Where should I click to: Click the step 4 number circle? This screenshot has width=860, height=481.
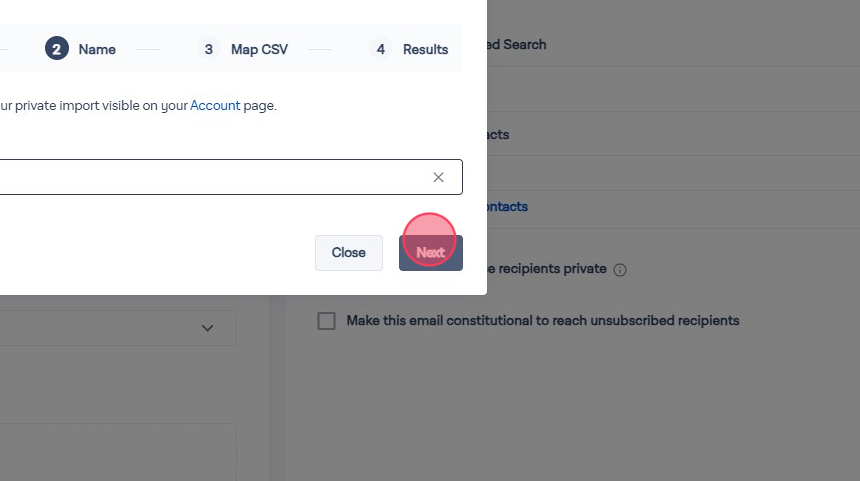pos(380,49)
